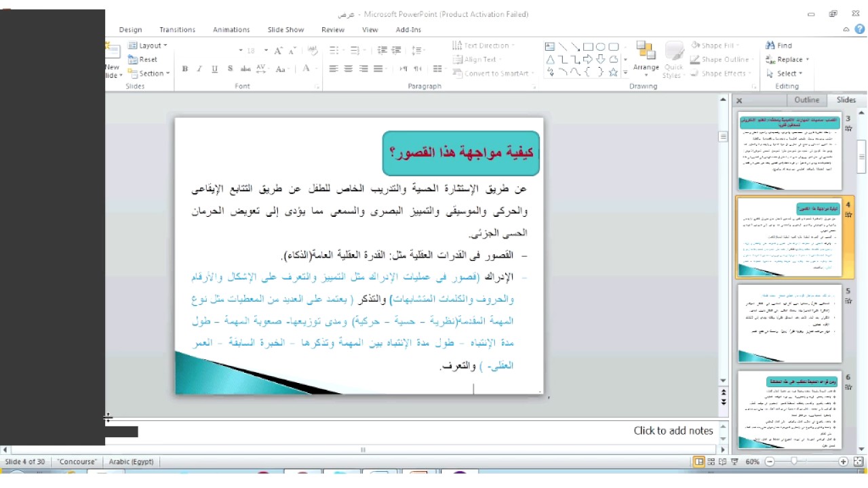Viewport: 868px width, 488px height.
Task: Select the Rectangle shape
Action: (x=588, y=47)
